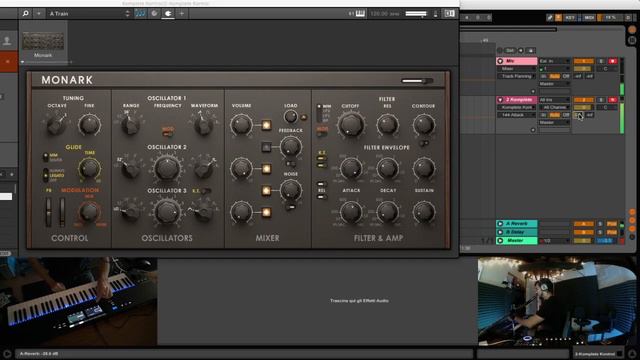Click the Glide Time knob
The image size is (640, 360).
click(x=89, y=168)
